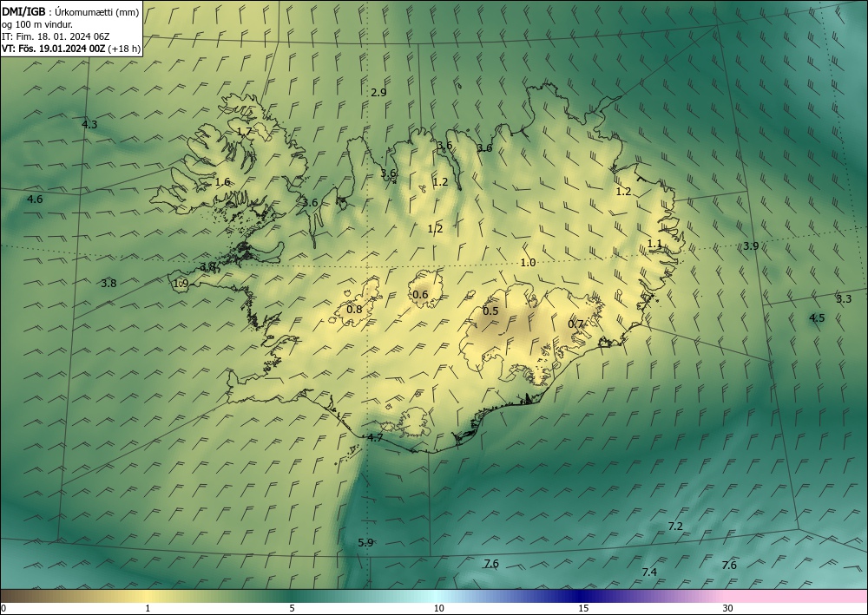The image size is (868, 615).
Task: Click the 7.4 value label over the ocean
Action: click(x=649, y=572)
